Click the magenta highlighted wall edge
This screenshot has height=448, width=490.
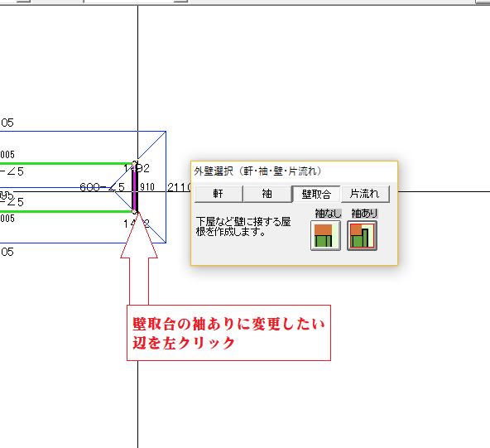click(x=135, y=188)
